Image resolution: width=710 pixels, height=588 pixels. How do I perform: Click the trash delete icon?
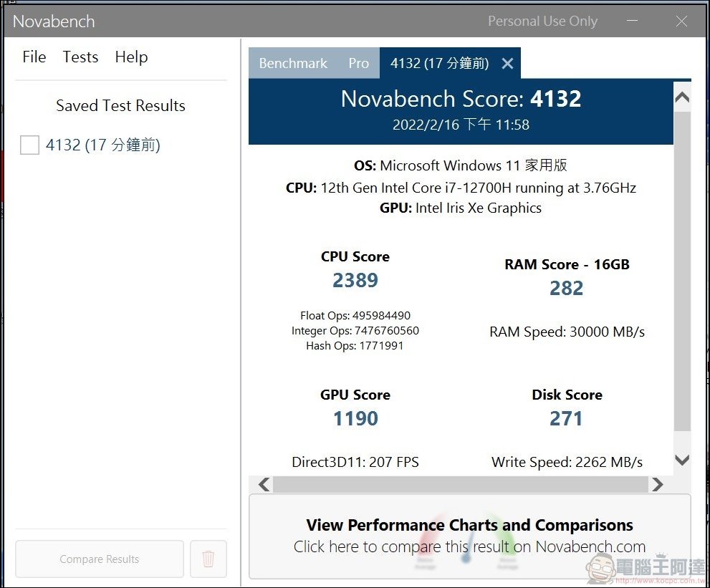tap(208, 559)
